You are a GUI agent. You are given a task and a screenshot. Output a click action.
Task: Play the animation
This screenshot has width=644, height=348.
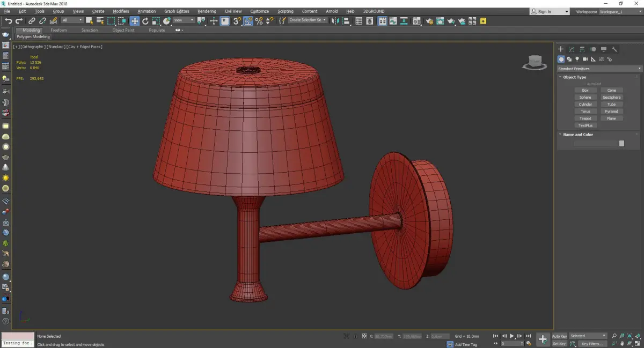pyautogui.click(x=512, y=336)
